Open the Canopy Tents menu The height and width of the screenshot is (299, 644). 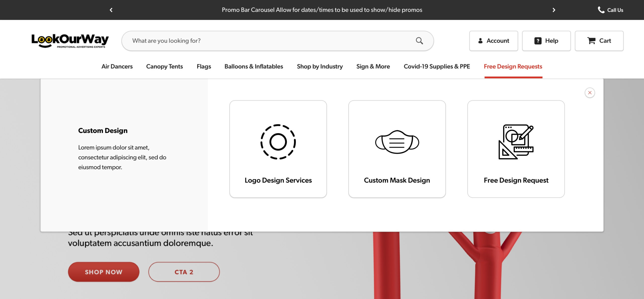point(165,66)
